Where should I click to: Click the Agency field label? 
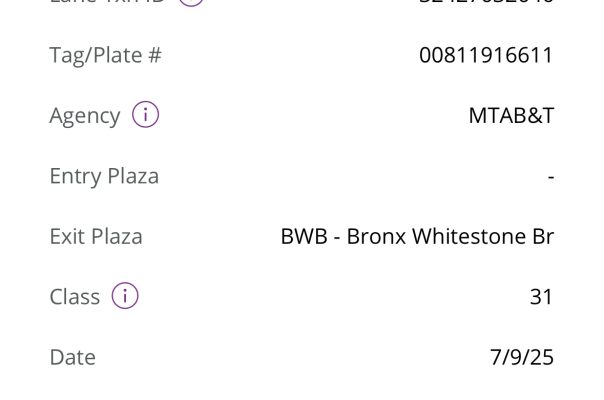click(x=84, y=116)
